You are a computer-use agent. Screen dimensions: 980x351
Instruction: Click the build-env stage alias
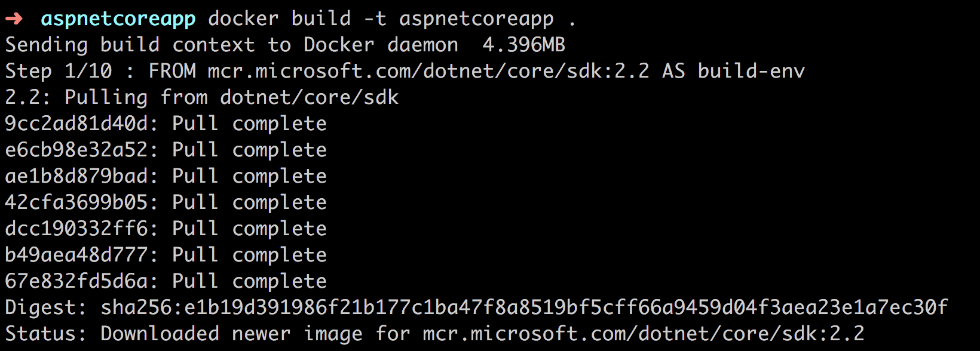pos(751,71)
